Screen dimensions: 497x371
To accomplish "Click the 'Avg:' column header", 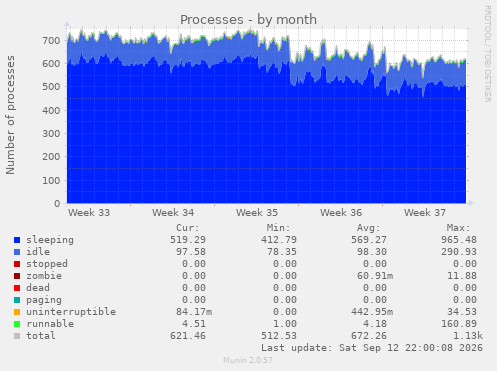I will coord(368,228).
